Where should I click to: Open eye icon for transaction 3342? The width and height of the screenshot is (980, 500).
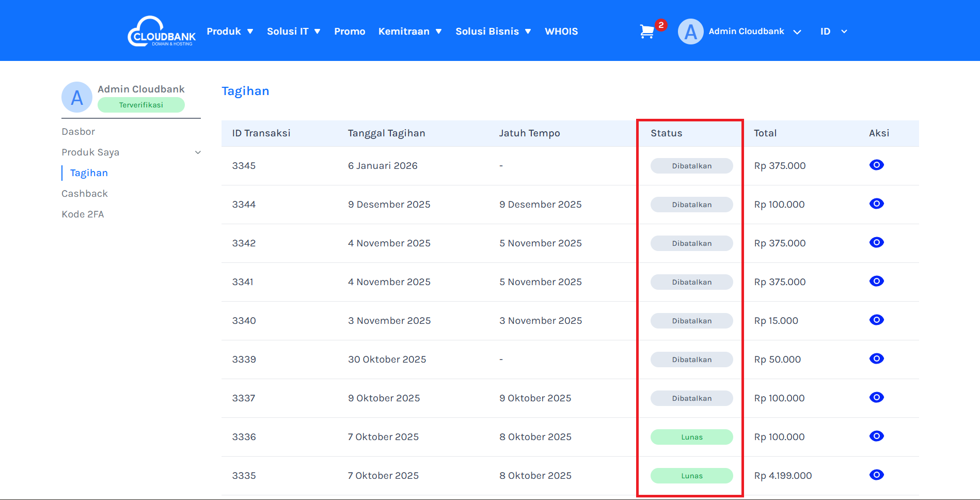coord(876,243)
